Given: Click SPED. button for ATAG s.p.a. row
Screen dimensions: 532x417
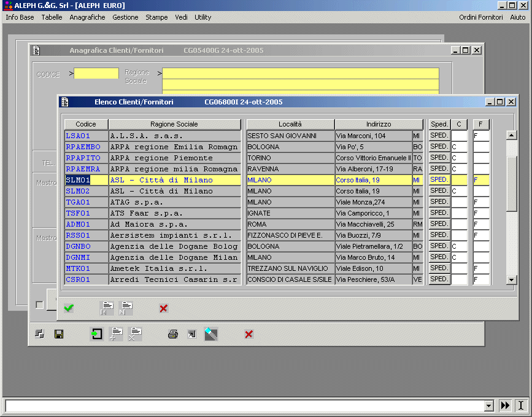Looking at the screenshot, I should click(439, 201).
